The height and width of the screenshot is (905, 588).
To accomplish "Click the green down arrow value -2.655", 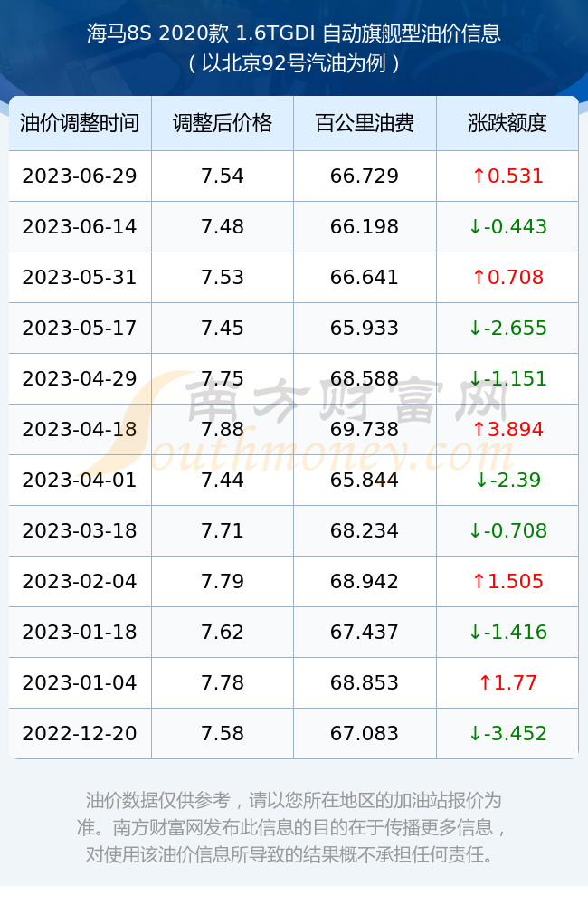I will (507, 328).
